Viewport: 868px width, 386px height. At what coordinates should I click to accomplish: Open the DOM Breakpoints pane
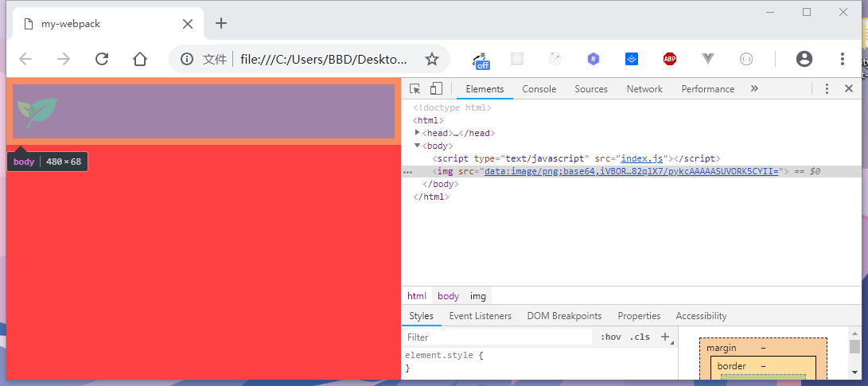tap(564, 316)
